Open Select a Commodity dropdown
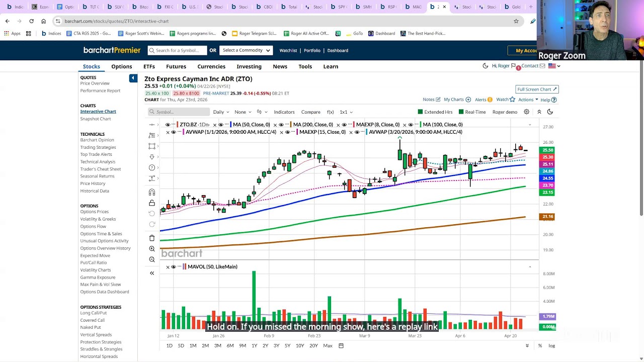The image size is (644, 362). pos(247,50)
